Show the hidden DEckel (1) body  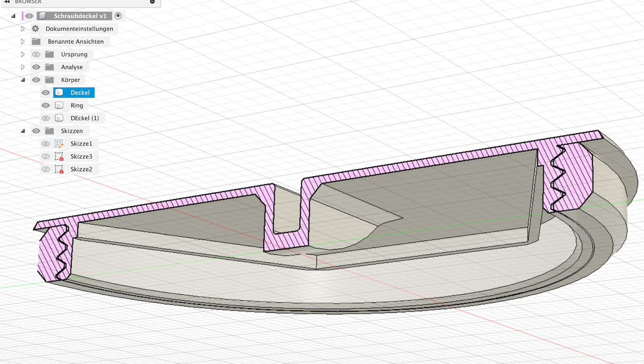tap(46, 118)
